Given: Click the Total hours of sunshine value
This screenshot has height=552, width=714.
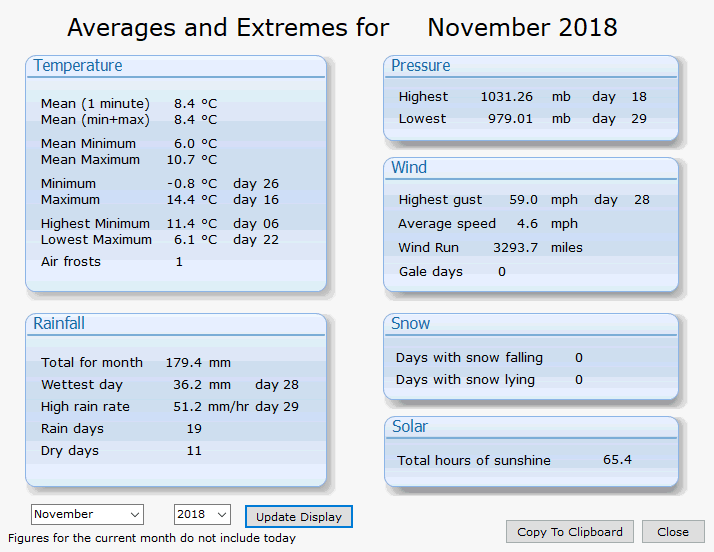Looking at the screenshot, I should click(x=617, y=460).
